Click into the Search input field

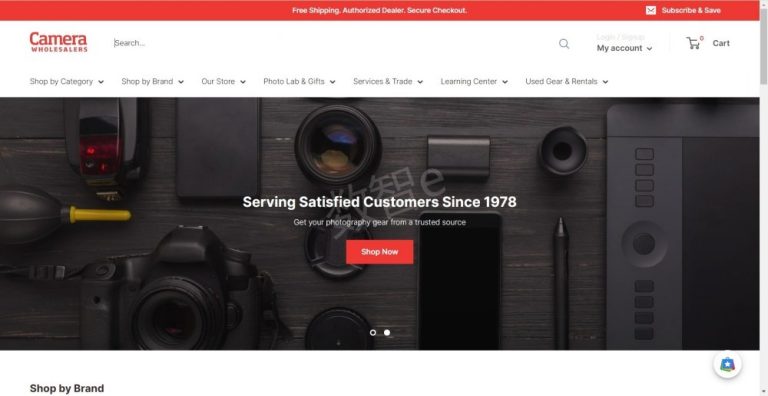pos(333,43)
